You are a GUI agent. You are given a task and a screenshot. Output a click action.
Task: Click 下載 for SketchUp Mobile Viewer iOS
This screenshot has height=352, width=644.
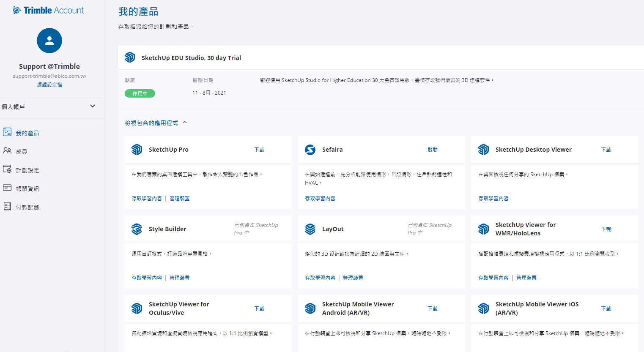[606, 309]
